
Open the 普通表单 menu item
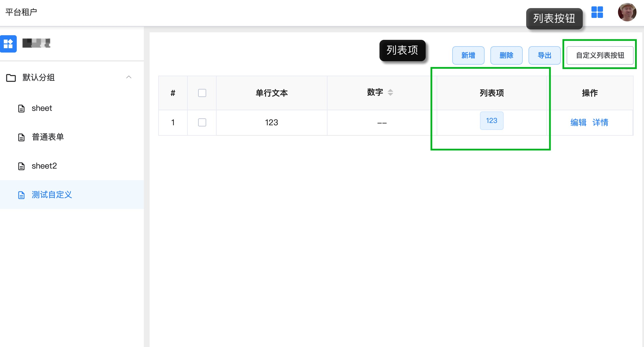pos(48,137)
